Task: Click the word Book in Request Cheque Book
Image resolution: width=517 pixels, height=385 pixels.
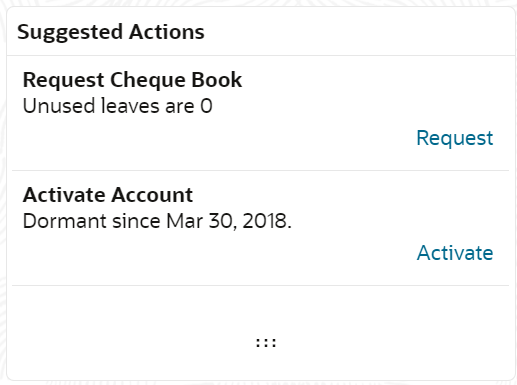Action: coord(217,80)
